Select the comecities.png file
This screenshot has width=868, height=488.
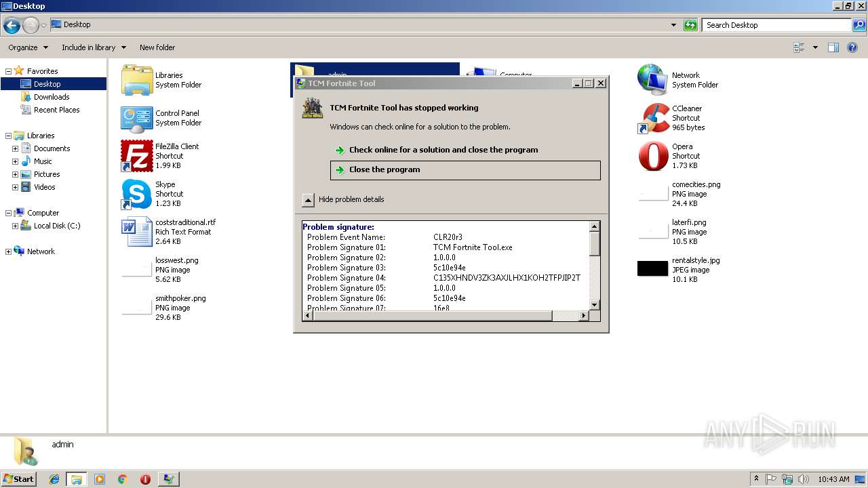pos(679,194)
